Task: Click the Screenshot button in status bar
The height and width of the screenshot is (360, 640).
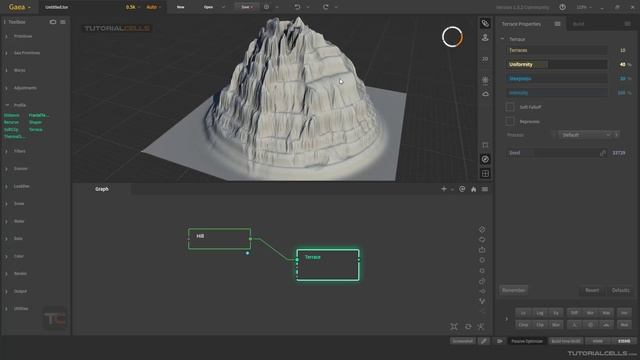Action: click(x=463, y=341)
